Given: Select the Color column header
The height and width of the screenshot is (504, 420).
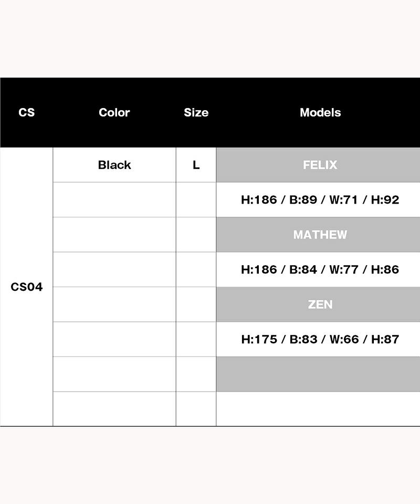Looking at the screenshot, I should pos(114,112).
